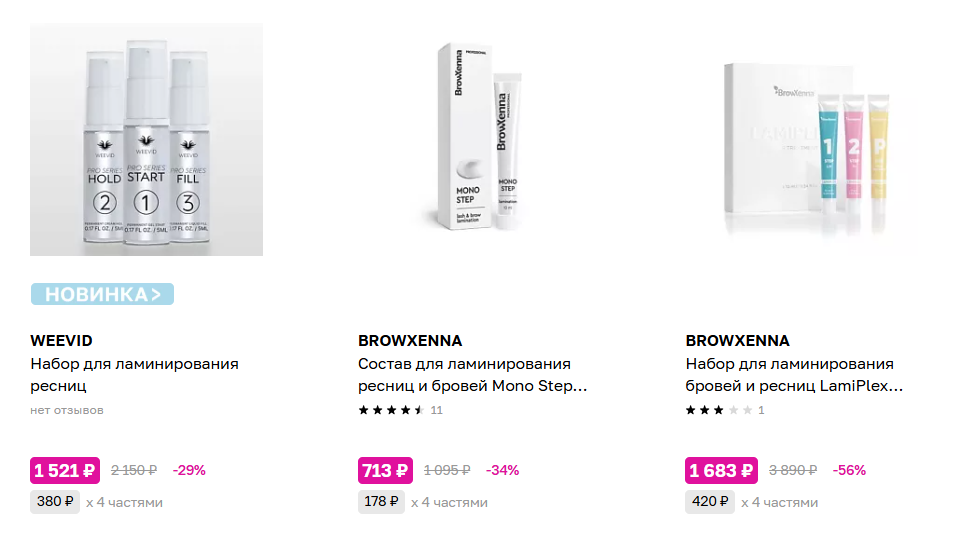Open the BrowXenna LamiPlex set image
The image size is (955, 535).
tap(802, 140)
